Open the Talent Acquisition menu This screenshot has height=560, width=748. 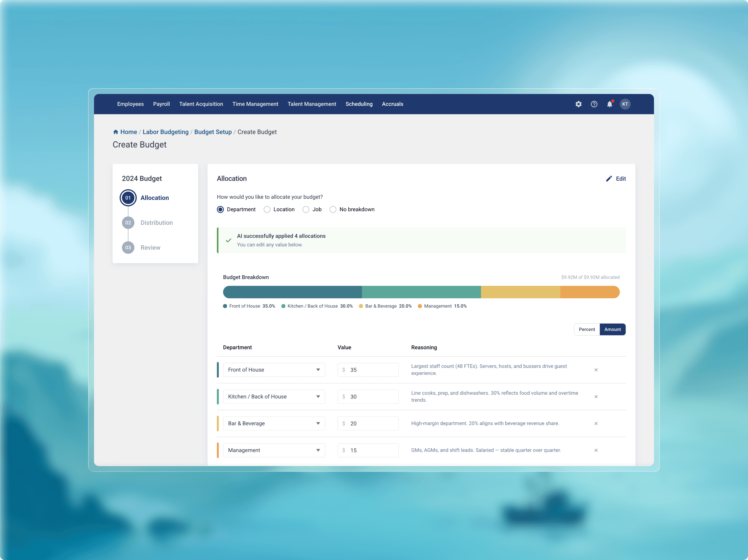tap(201, 104)
